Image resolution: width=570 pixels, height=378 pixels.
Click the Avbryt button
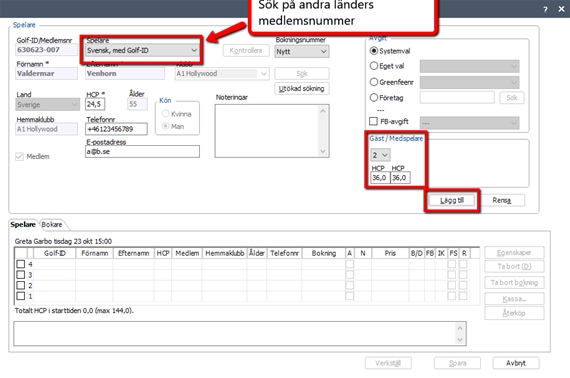[516, 363]
